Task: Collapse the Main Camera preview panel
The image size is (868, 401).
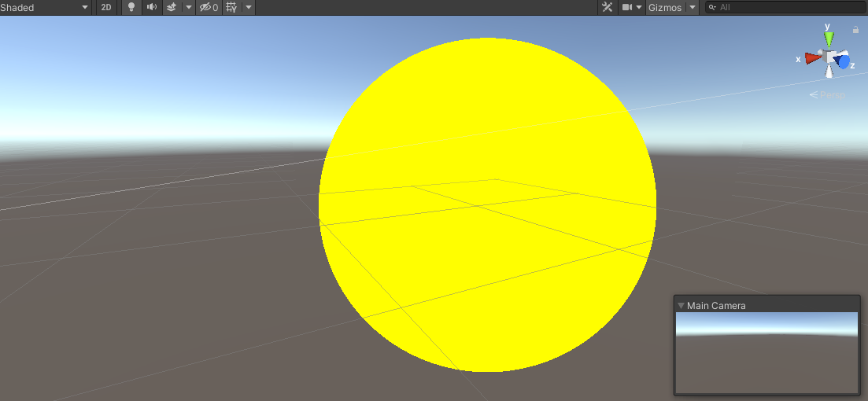Action: (x=681, y=305)
